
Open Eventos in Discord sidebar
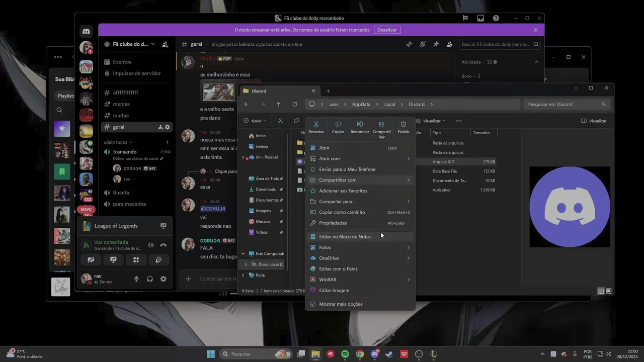tap(137, 62)
